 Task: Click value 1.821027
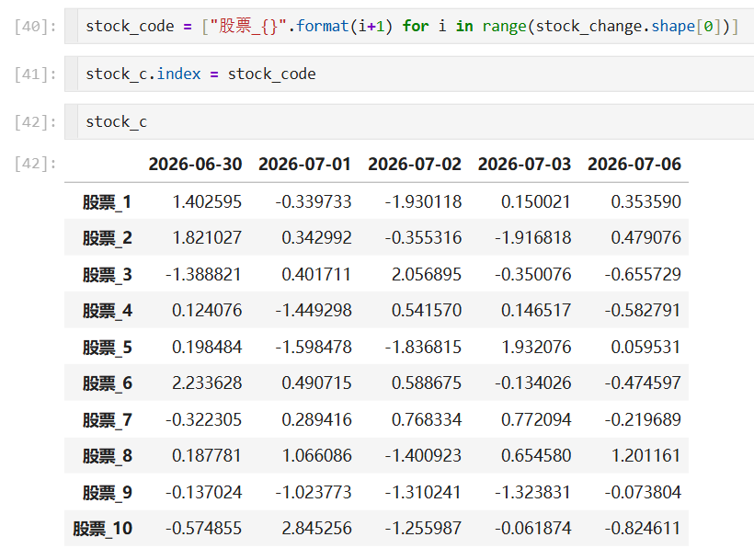(x=207, y=238)
